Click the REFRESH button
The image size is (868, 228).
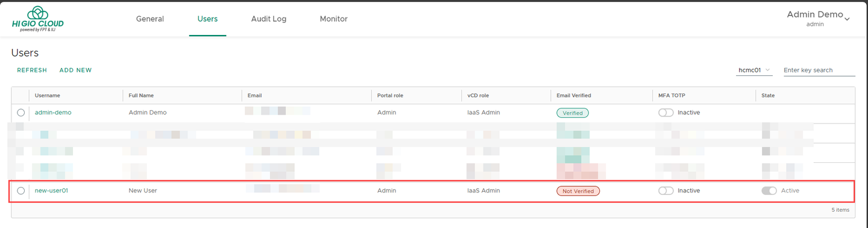(x=32, y=70)
